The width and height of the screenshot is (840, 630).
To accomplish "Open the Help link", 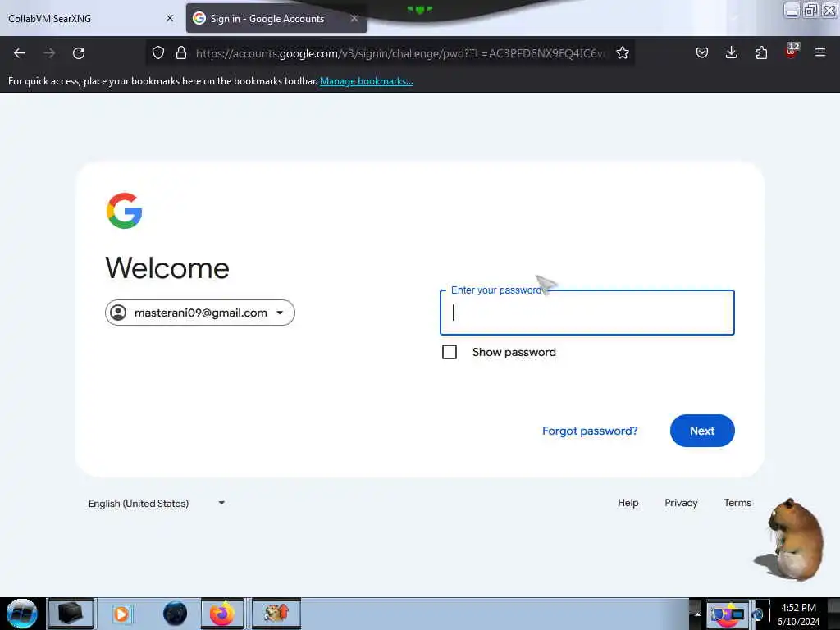I will (x=628, y=503).
